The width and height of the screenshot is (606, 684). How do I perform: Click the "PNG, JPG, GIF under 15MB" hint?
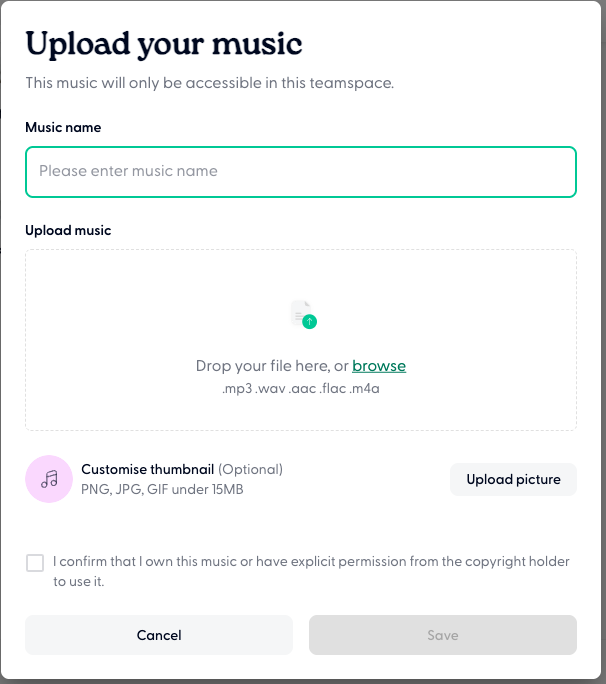(x=162, y=489)
